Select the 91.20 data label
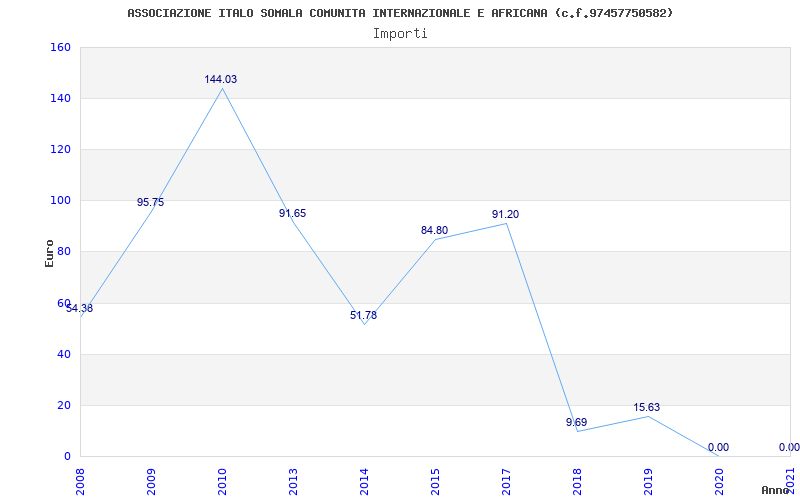Viewport: 800px width, 500px height. [505, 214]
